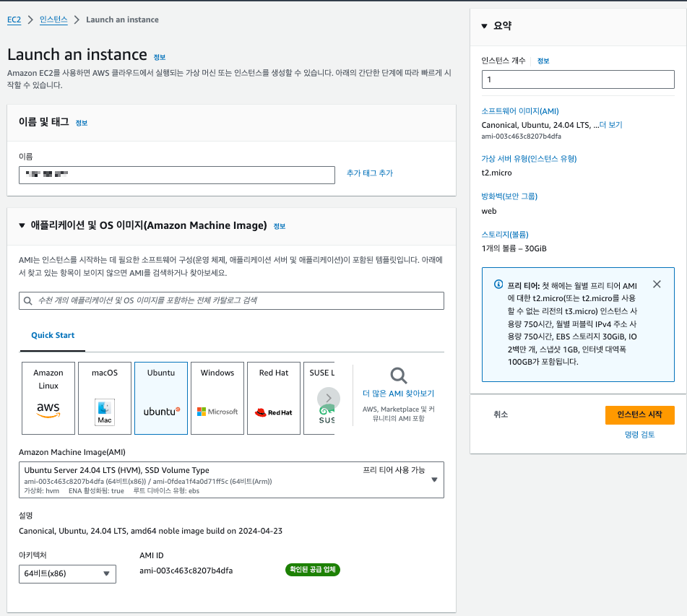Select the macOS AMI tile
This screenshot has height=616, width=687.
(105, 398)
